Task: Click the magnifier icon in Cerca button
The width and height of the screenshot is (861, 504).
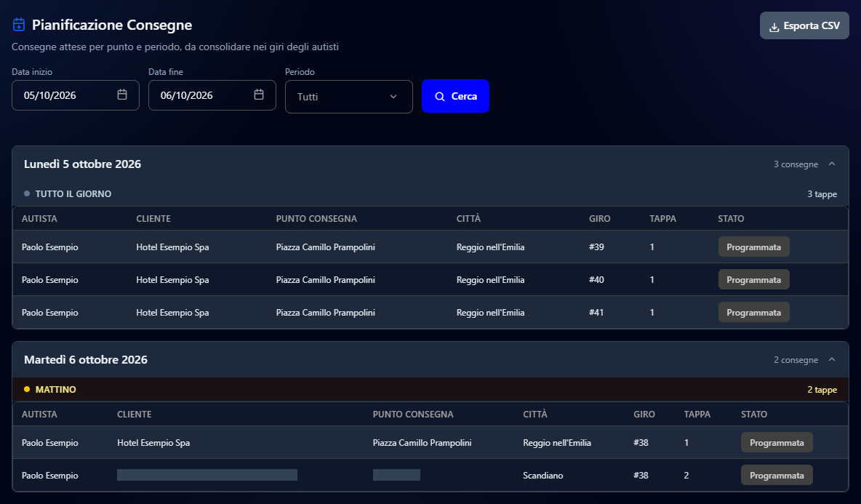Action: pyautogui.click(x=440, y=97)
